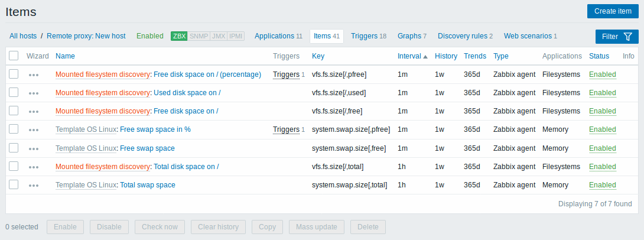Toggle Enabled status of Free swap space

click(603, 148)
